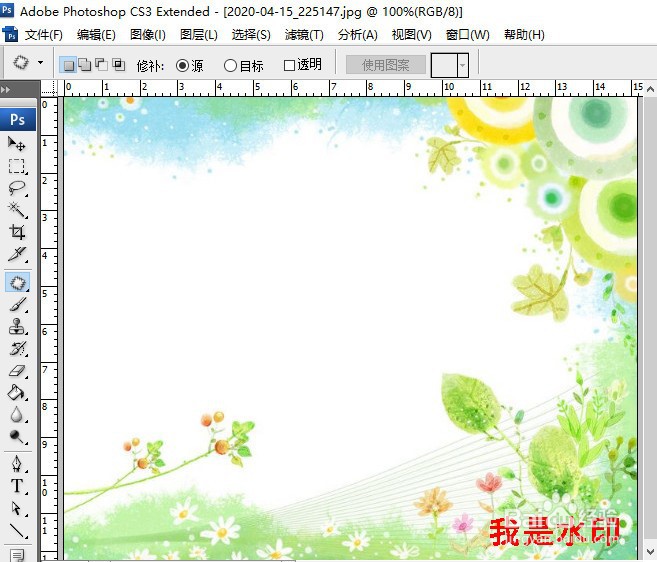Select the Eraser tool
Viewport: 657px width, 562px height.
pos(17,371)
